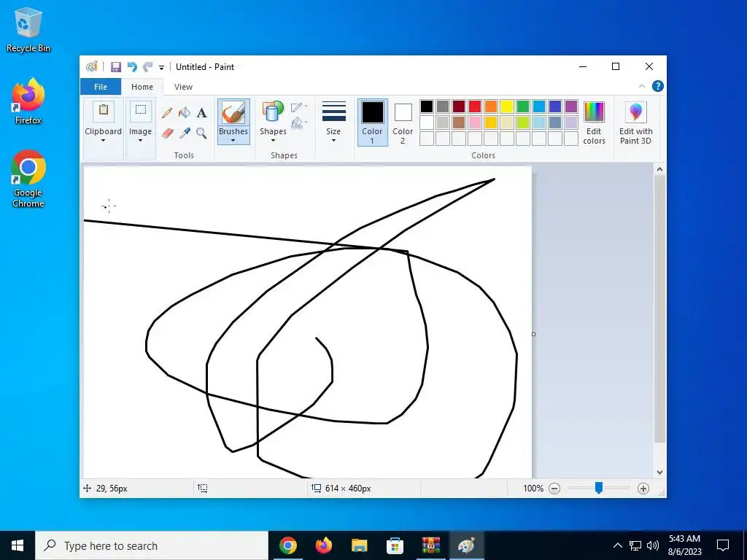The width and height of the screenshot is (747, 560).
Task: Open File Explorer from taskbar
Action: (x=359, y=545)
